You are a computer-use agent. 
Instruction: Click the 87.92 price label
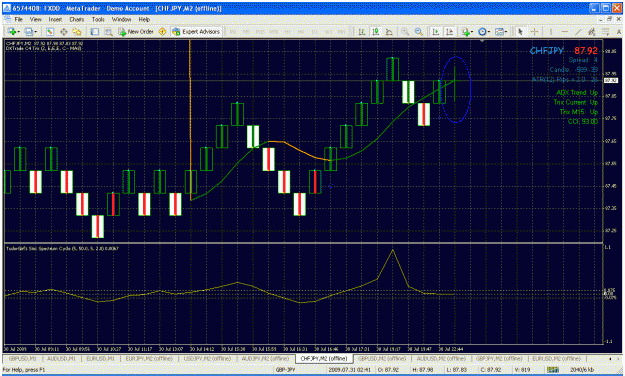pos(586,51)
